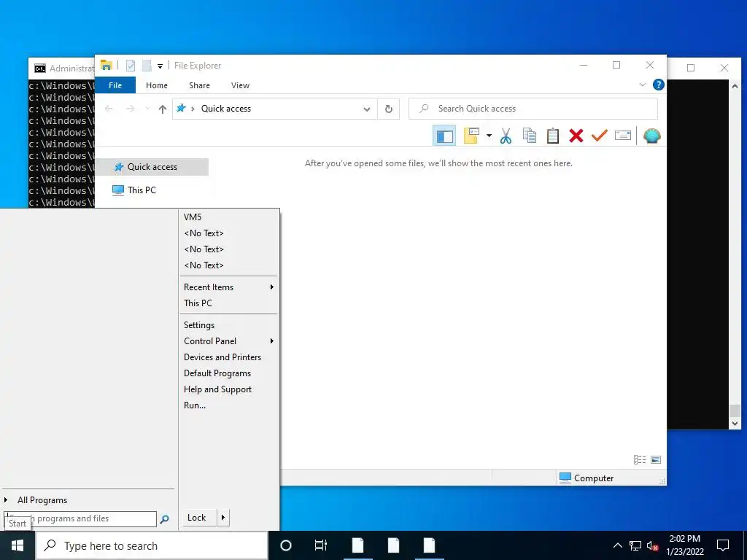The width and height of the screenshot is (747, 560).
Task: Click the Back navigation arrow
Action: 109,109
